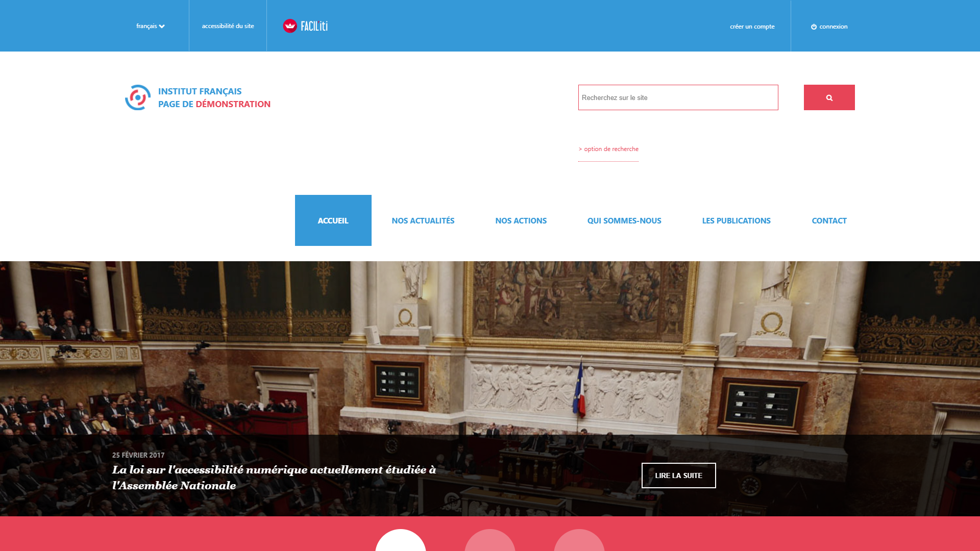Image resolution: width=980 pixels, height=551 pixels.
Task: Click the FACILiti heart-shaped logo icon
Action: coord(290,26)
